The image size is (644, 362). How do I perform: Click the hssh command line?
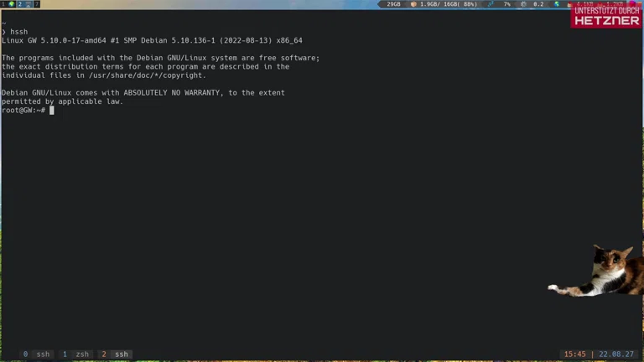[18, 32]
